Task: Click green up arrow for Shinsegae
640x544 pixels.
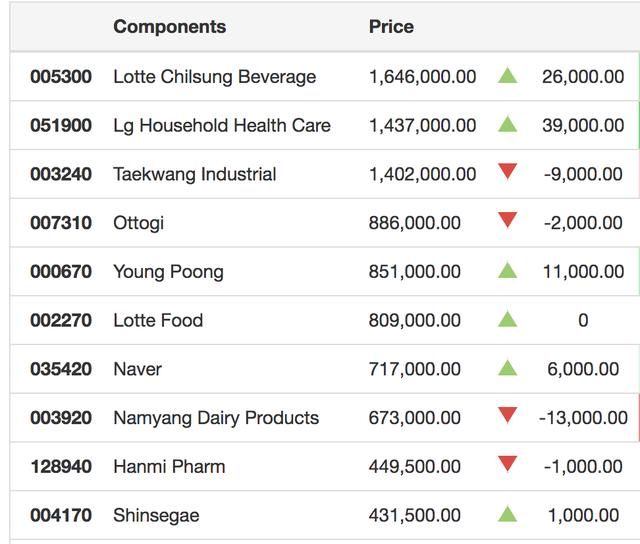Action: (x=508, y=515)
